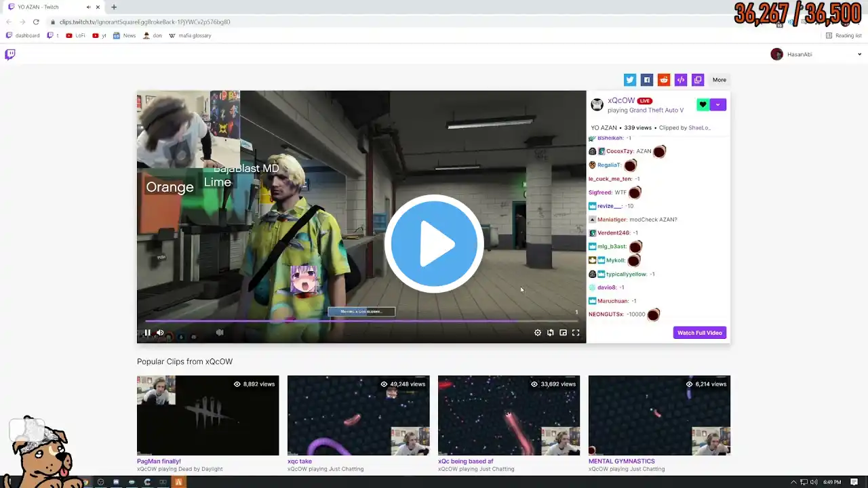Open the 'PagMan finally!' clip thumbnail
The image size is (868, 488).
click(208, 415)
